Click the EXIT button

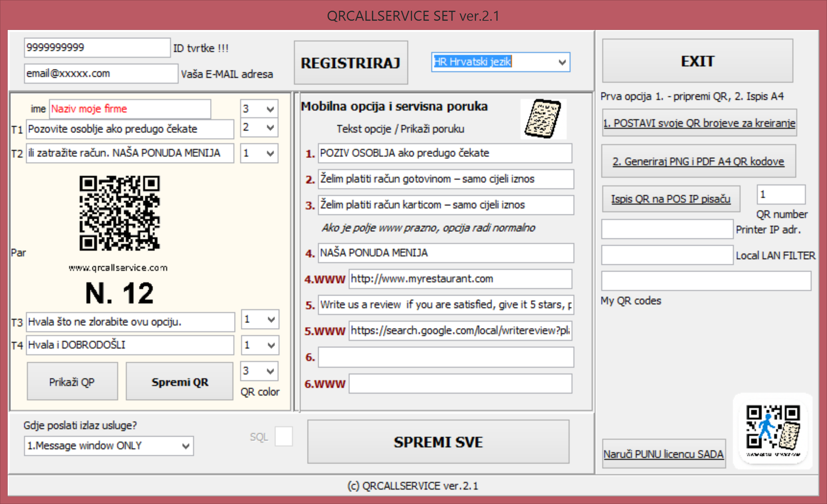pos(697,61)
